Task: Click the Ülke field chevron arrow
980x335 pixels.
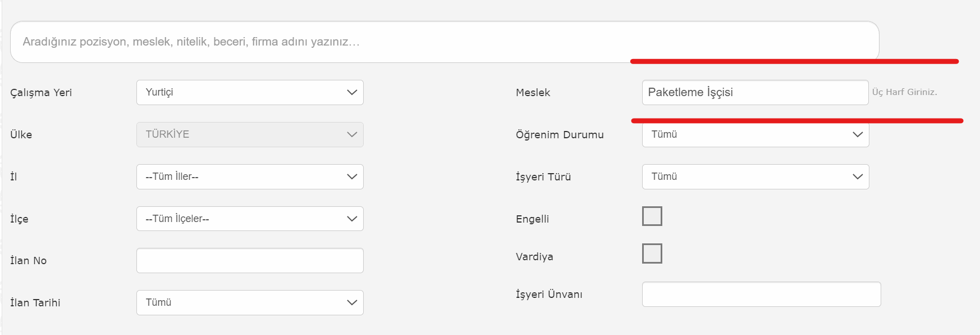Action: coord(352,134)
